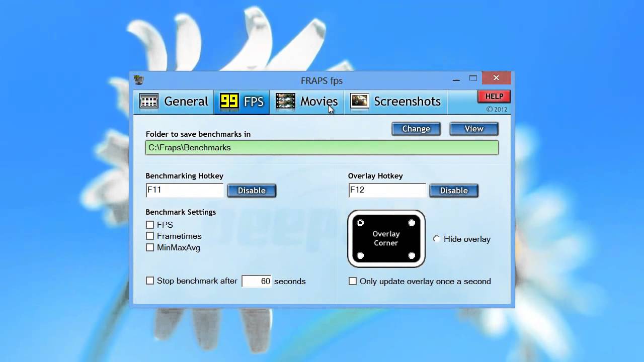Click the Movies filmstrip icon
Image resolution: width=644 pixels, height=362 pixels.
(x=285, y=102)
